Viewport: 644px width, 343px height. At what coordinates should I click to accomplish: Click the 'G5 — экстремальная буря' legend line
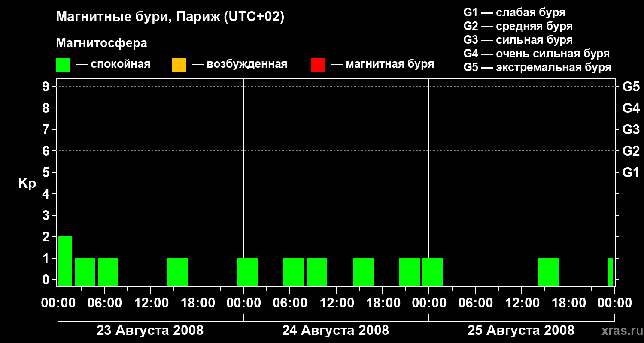pyautogui.click(x=538, y=67)
